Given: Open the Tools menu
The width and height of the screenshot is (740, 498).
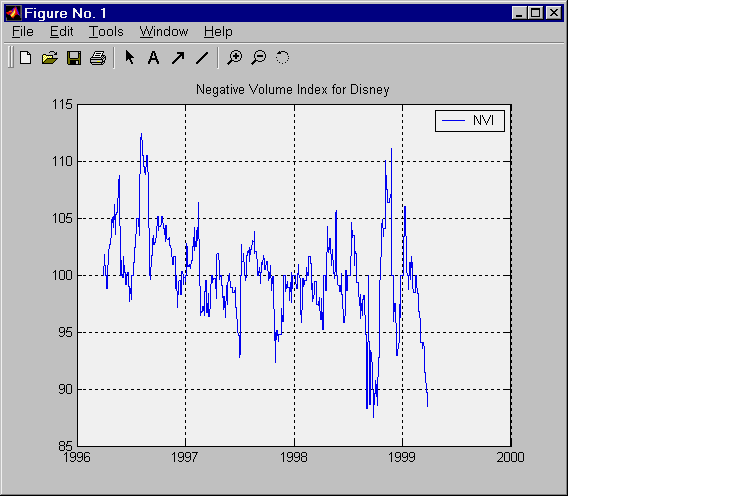Looking at the screenshot, I should 106,32.
